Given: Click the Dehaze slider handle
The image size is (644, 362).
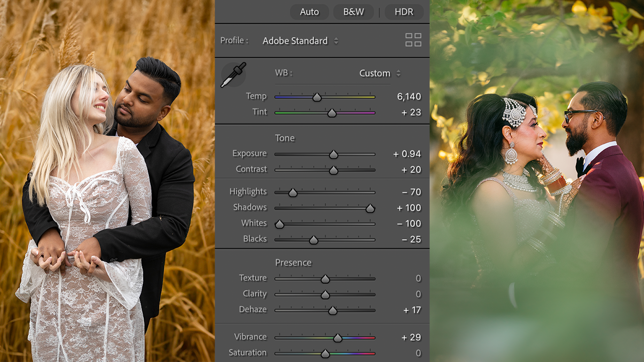Looking at the screenshot, I should pyautogui.click(x=333, y=310).
